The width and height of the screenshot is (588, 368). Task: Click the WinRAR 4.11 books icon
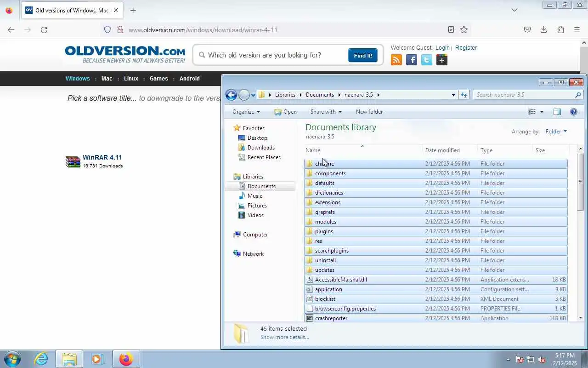73,161
